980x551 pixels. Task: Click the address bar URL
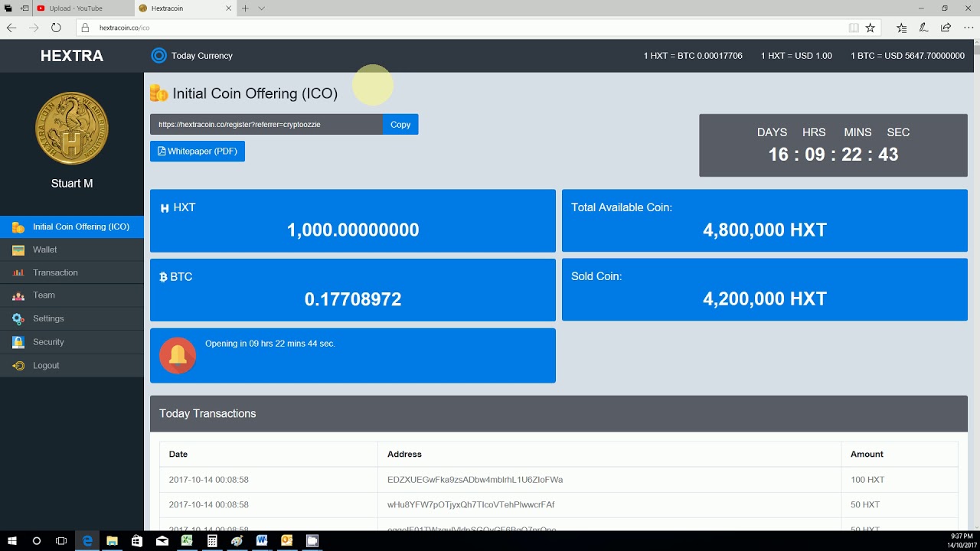(124, 28)
